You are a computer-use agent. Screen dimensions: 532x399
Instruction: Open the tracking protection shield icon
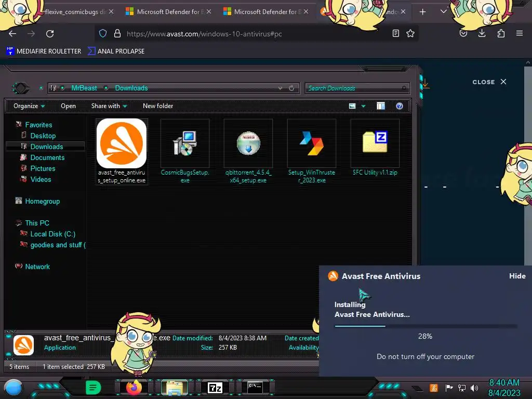[103, 33]
